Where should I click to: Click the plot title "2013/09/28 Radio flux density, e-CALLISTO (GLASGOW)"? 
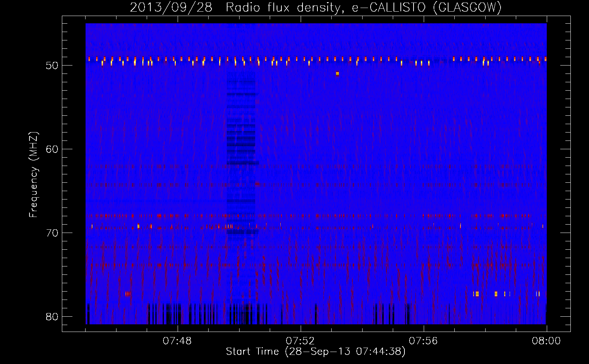[x=316, y=7]
